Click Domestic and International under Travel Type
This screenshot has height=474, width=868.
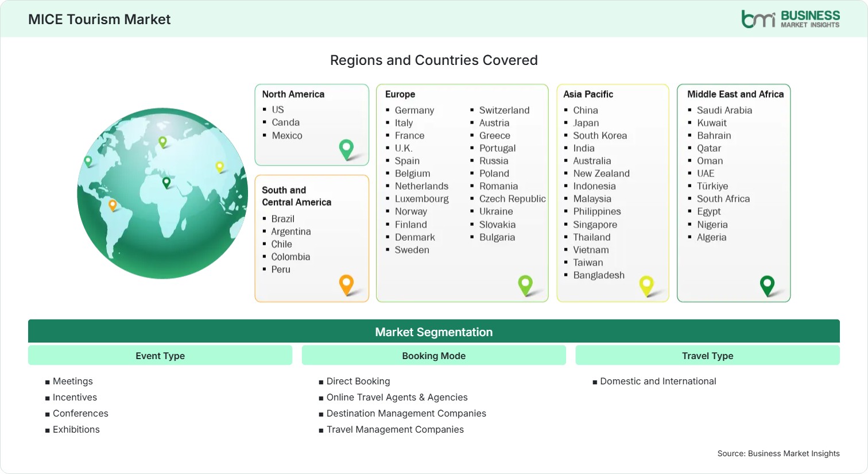point(658,381)
